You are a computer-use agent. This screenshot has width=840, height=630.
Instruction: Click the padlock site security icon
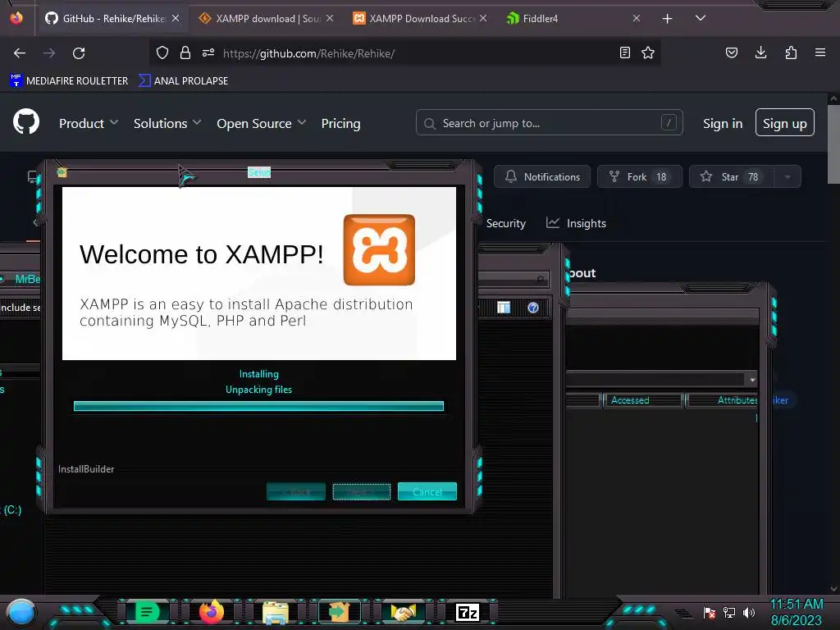(x=185, y=52)
